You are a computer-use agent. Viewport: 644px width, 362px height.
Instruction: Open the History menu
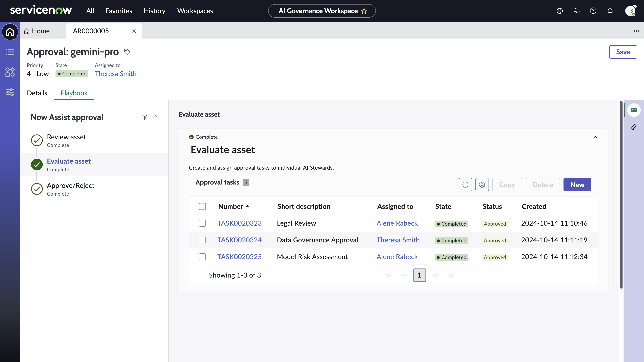154,11
